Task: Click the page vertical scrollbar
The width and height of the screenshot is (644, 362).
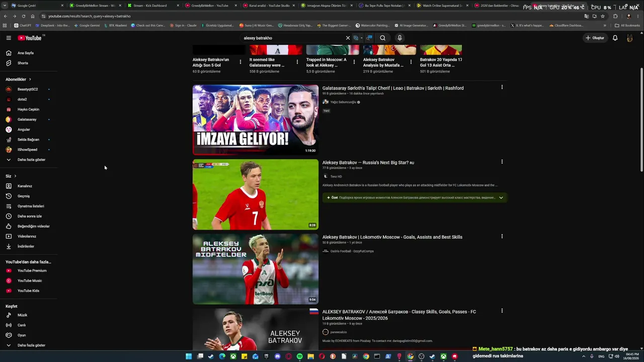Action: click(x=641, y=121)
